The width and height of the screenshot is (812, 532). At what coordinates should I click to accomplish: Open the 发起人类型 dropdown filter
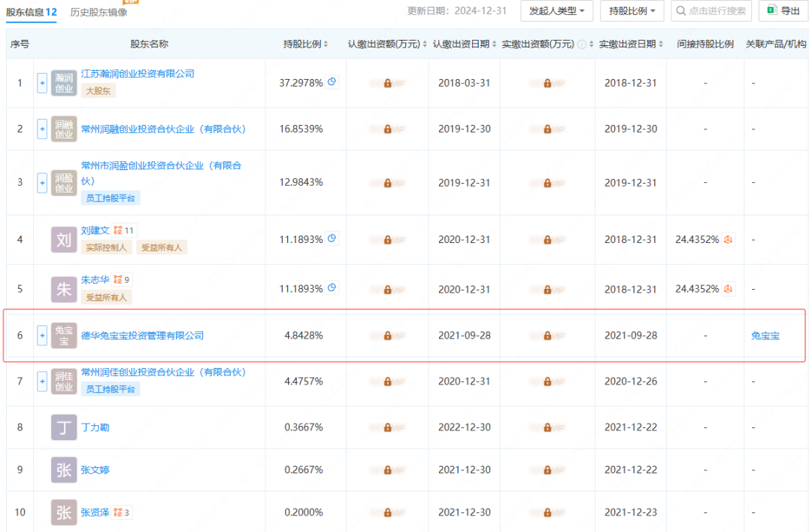[x=556, y=11]
